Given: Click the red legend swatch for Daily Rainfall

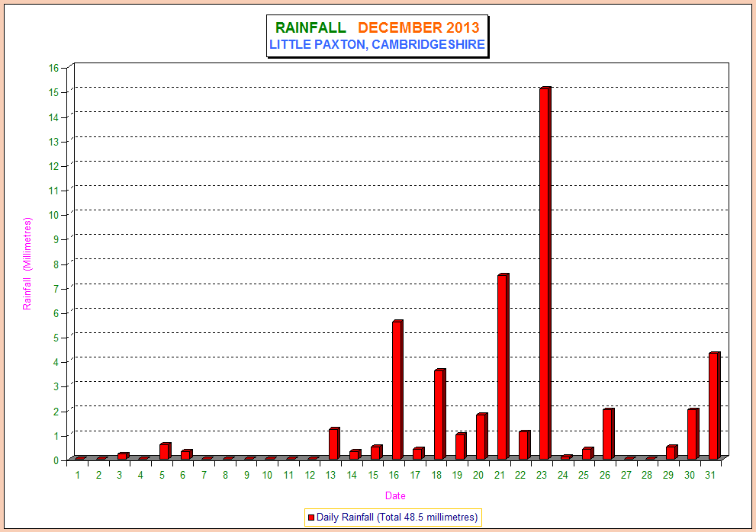Looking at the screenshot, I should [311, 518].
